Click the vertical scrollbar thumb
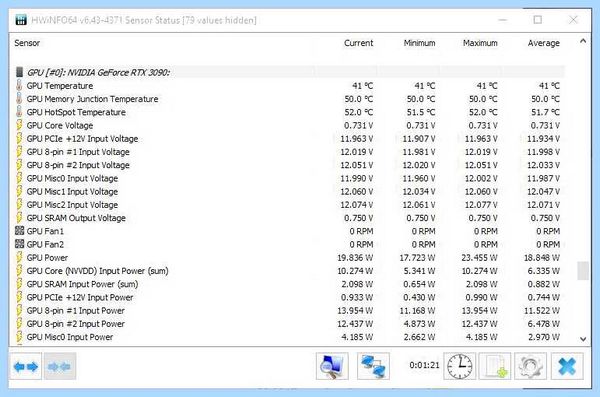600x397 pixels. coord(583,271)
